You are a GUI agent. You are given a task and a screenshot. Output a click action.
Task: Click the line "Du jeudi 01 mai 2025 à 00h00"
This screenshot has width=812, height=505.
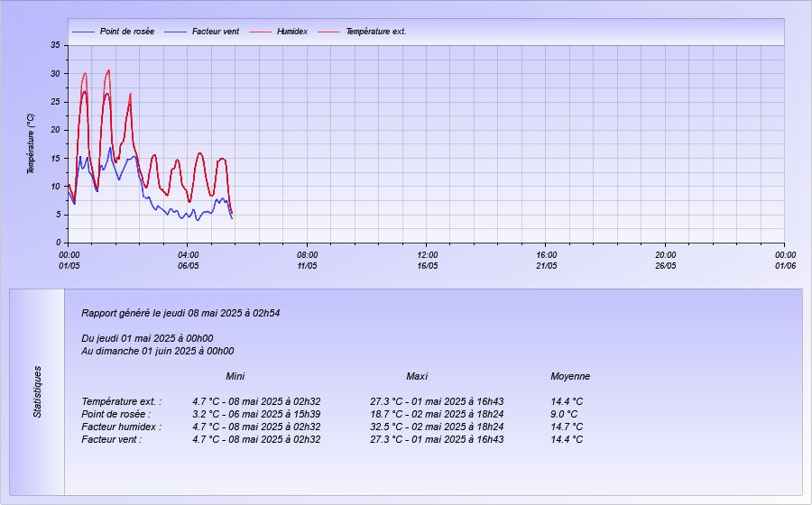[x=147, y=338]
